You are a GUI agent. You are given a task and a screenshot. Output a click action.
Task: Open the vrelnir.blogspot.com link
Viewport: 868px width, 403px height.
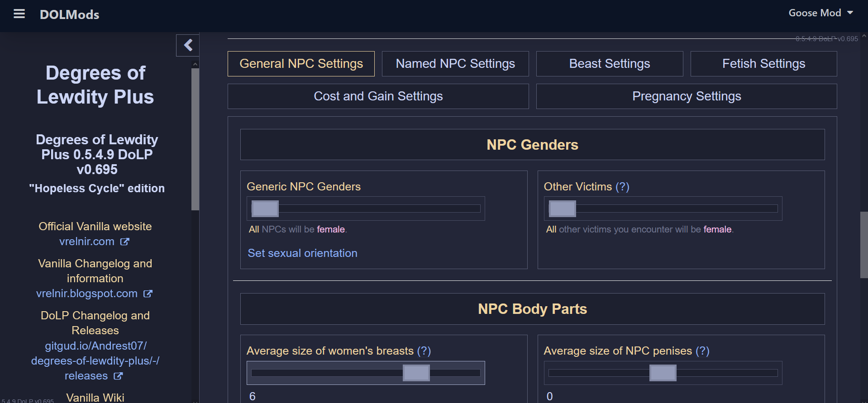[87, 294]
